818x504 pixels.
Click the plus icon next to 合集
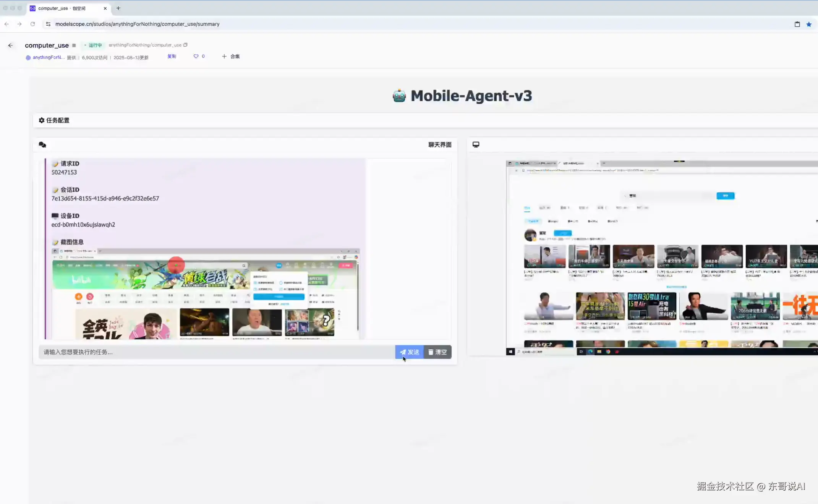(x=224, y=56)
